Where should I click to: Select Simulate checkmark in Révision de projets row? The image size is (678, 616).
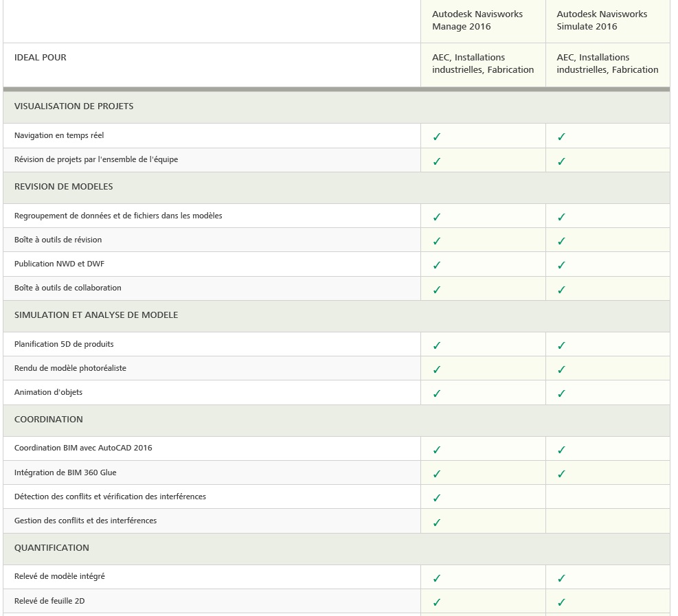click(561, 161)
